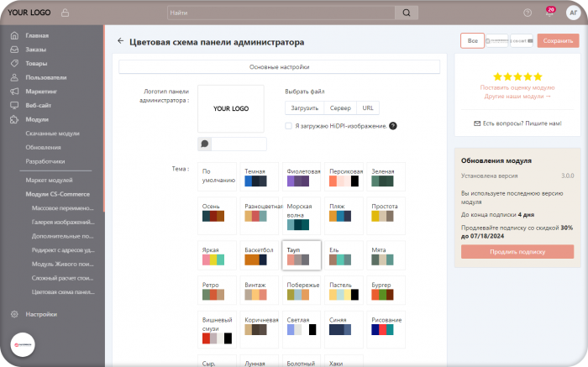Click the Заказы inbox icon

click(x=14, y=49)
